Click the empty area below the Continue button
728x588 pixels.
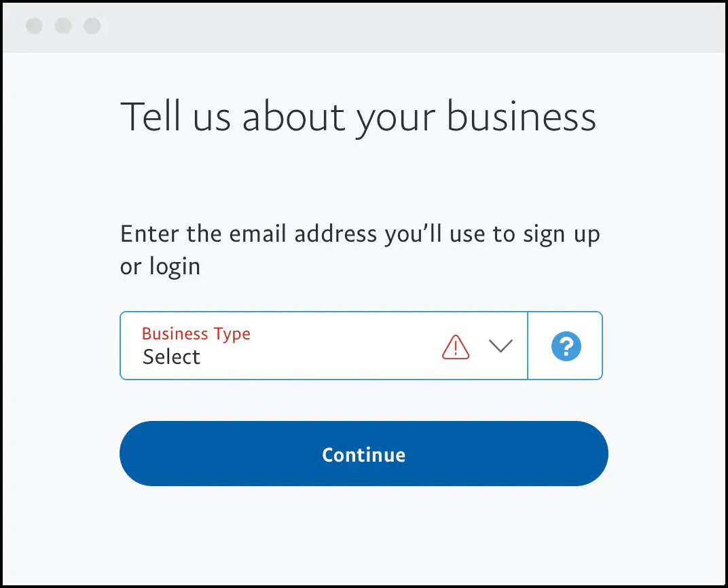pyautogui.click(x=363, y=534)
